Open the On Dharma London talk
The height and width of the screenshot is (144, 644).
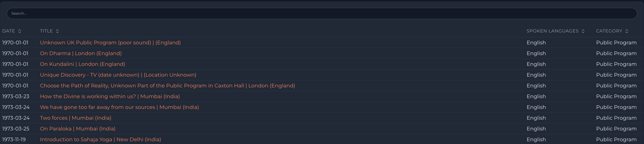81,53
